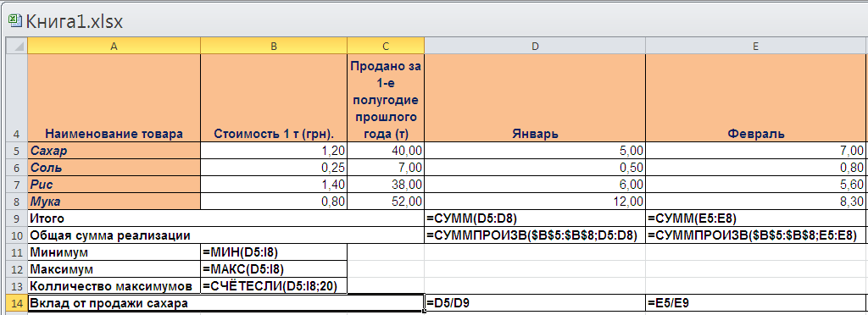Select column A header
This screenshot has height=315, width=868.
click(114, 47)
